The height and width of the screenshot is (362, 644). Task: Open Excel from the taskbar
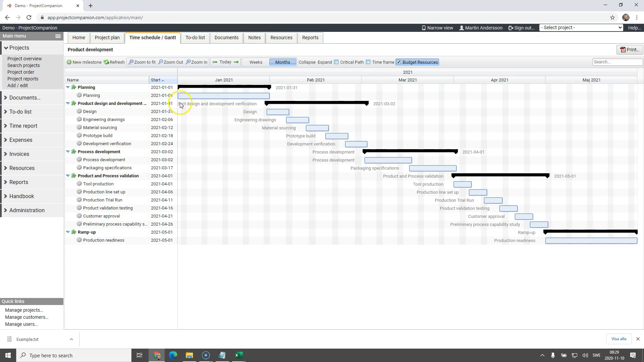[239, 355]
